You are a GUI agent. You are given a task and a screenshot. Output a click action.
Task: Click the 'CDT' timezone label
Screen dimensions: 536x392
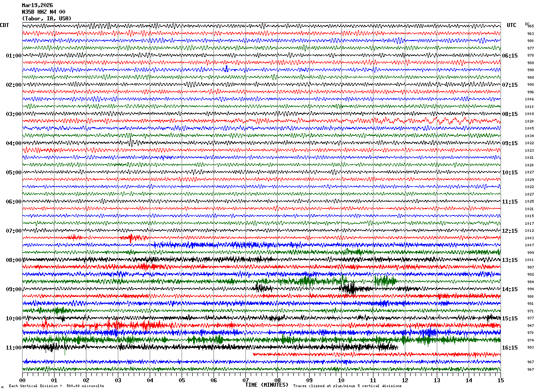4,25
